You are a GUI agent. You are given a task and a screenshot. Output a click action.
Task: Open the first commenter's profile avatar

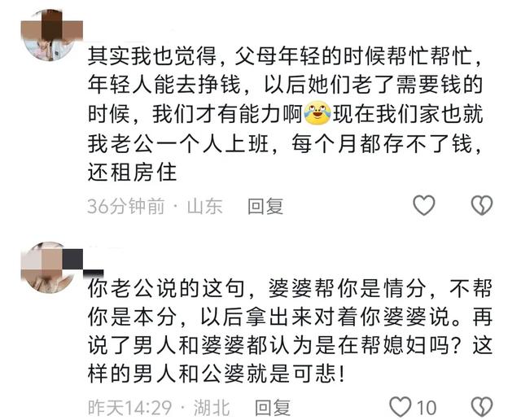(x=50, y=36)
